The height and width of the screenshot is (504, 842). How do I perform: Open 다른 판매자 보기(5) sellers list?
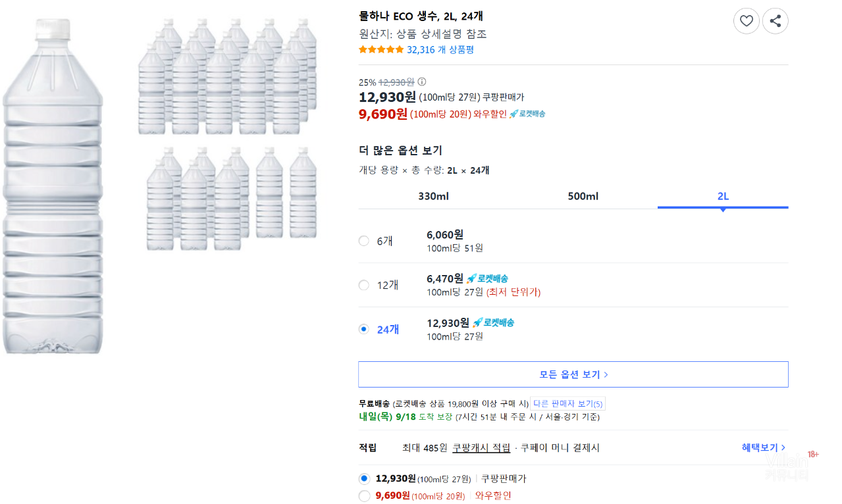coord(567,403)
